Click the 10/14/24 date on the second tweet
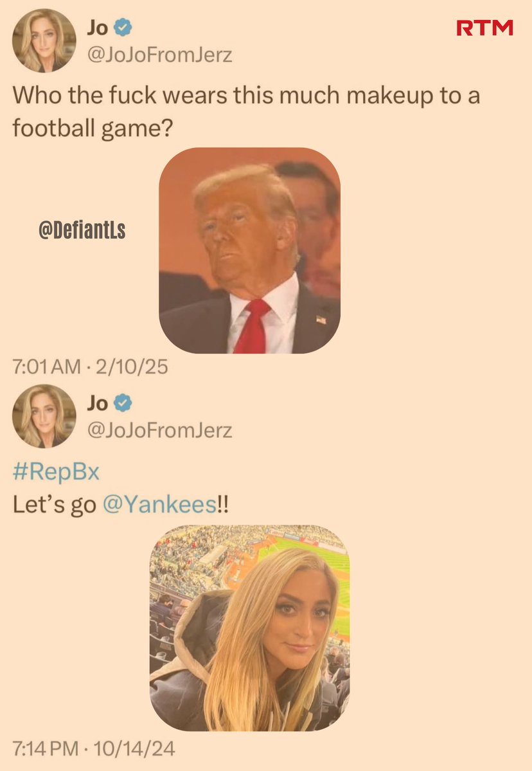The height and width of the screenshot is (771, 532). point(134,749)
